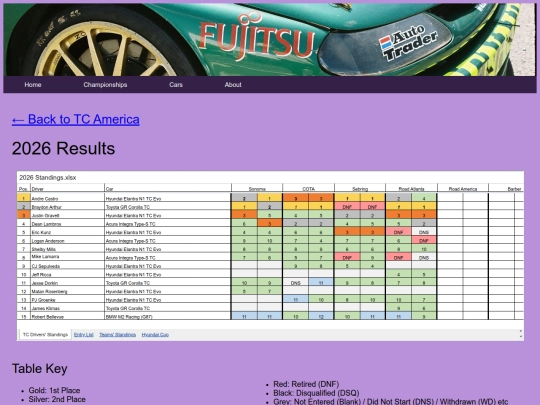Select driver cell James Klimas
540x405 pixels.
tap(67, 308)
